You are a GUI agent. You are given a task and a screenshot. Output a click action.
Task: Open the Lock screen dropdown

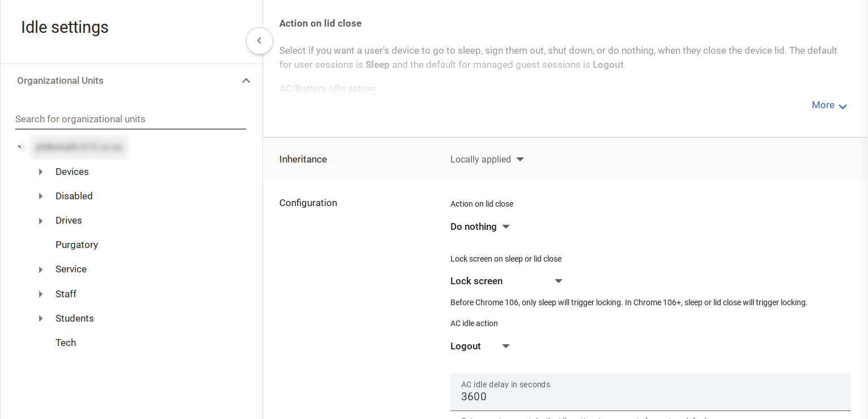click(506, 281)
